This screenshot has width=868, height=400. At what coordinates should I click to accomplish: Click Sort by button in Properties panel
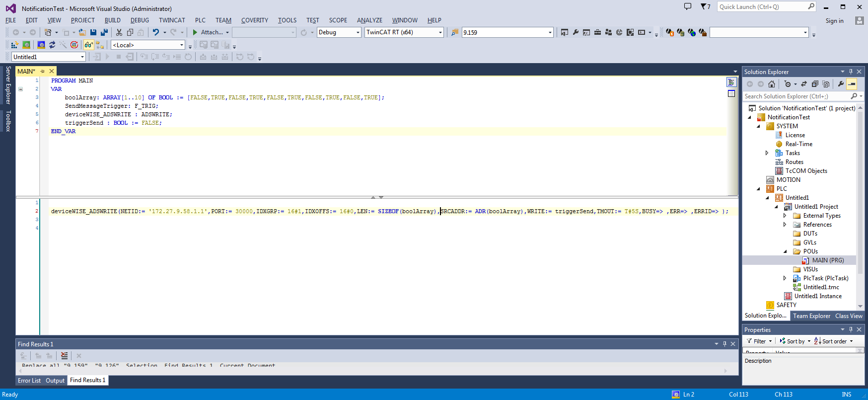(795, 341)
